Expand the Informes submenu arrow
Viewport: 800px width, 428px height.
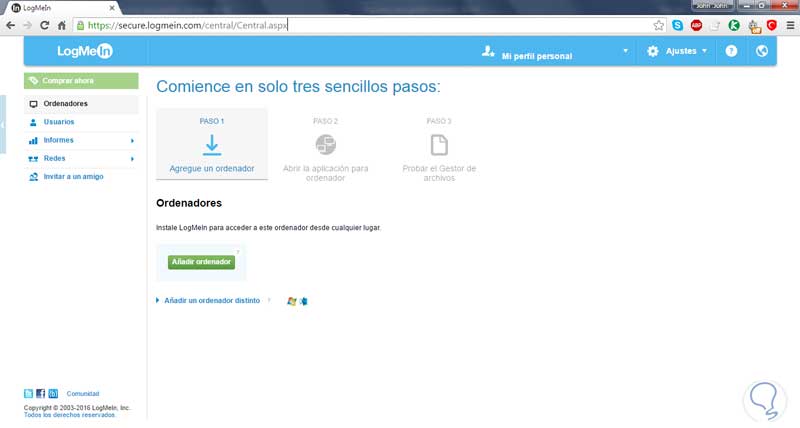[132, 140]
